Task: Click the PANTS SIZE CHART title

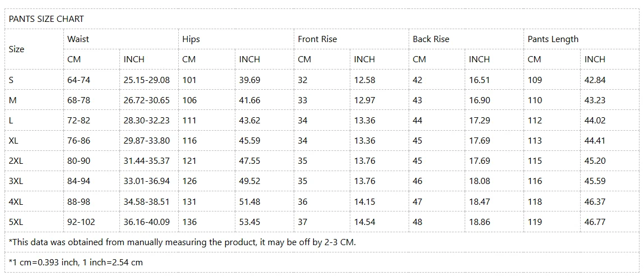Action: (46, 19)
